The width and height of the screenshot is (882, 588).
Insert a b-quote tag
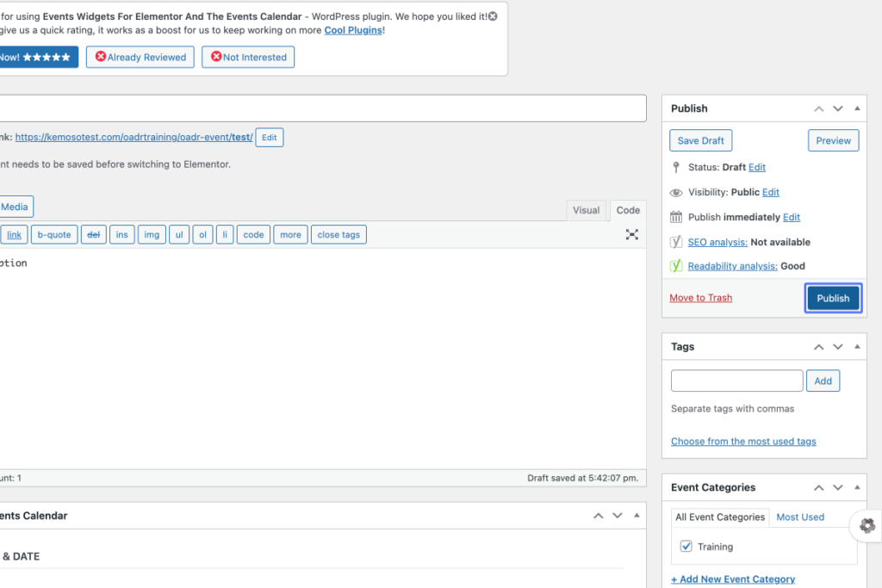pos(54,234)
